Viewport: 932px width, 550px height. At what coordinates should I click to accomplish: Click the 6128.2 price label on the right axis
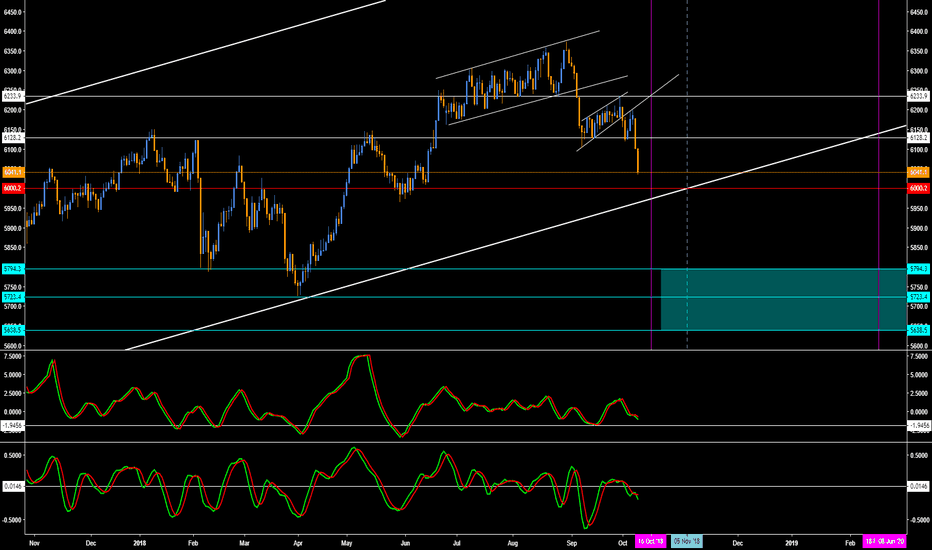[x=918, y=137]
